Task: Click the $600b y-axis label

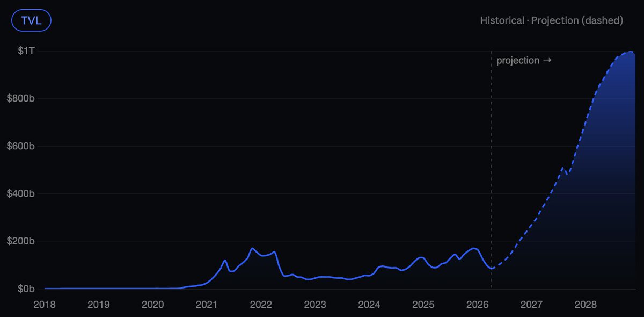Action: [21, 146]
